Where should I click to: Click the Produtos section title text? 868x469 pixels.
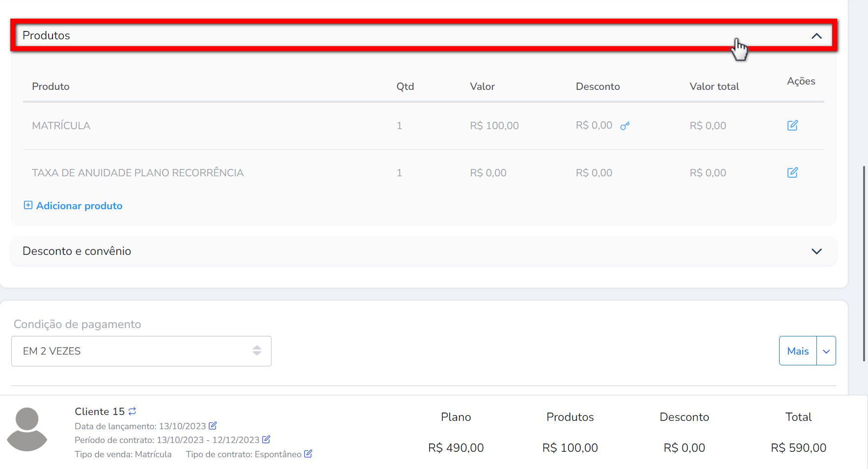46,35
